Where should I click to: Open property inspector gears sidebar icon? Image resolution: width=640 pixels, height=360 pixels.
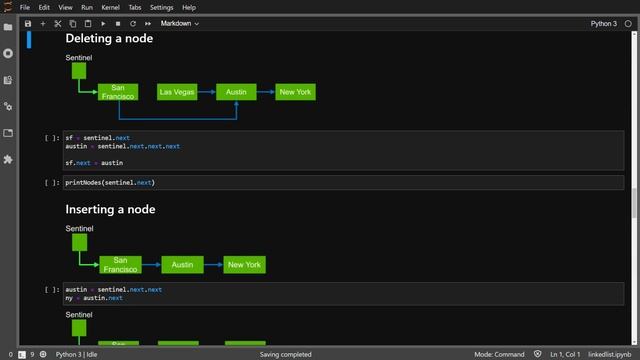[x=8, y=107]
